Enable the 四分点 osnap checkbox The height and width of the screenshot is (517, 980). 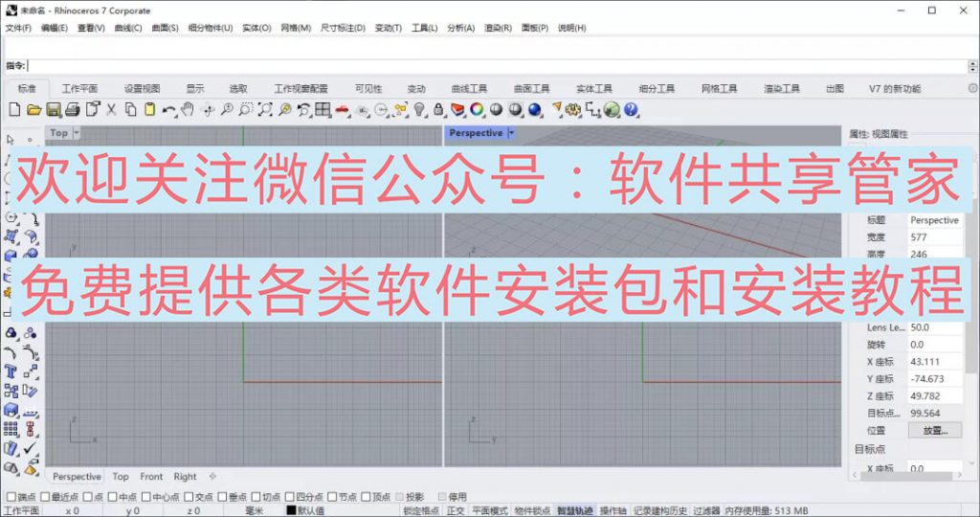pos(290,497)
